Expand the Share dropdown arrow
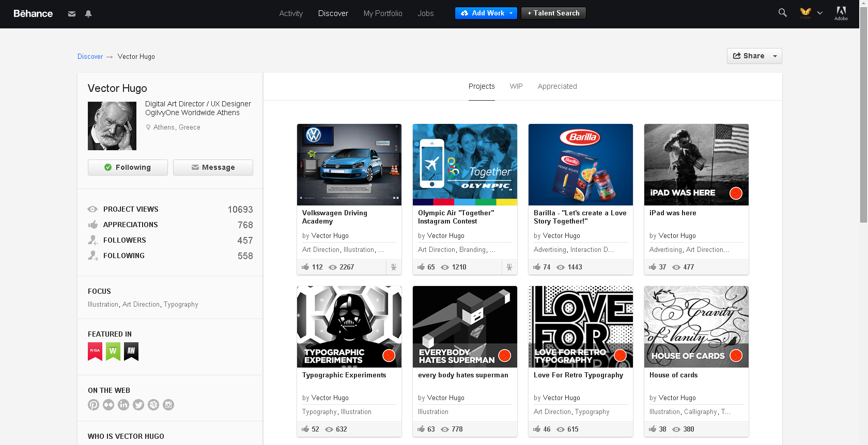868x445 pixels. (x=775, y=56)
